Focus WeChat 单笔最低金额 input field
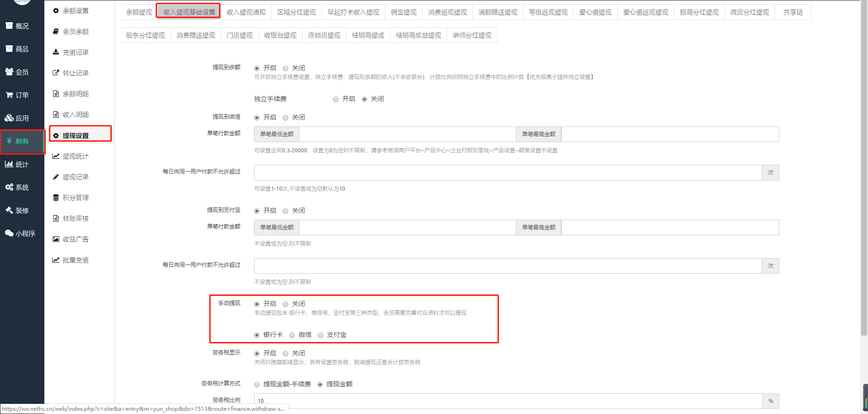 pyautogui.click(x=407, y=134)
